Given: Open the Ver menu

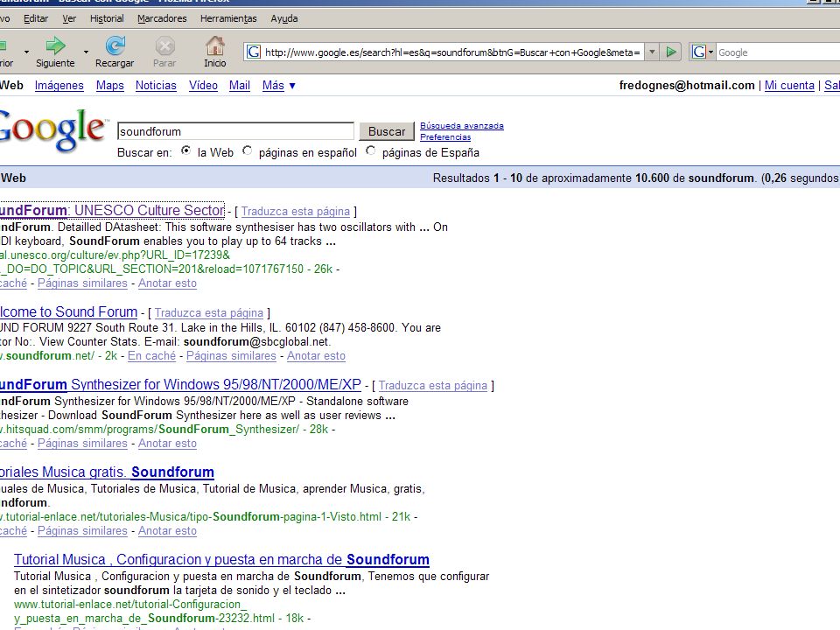Looking at the screenshot, I should point(69,18).
